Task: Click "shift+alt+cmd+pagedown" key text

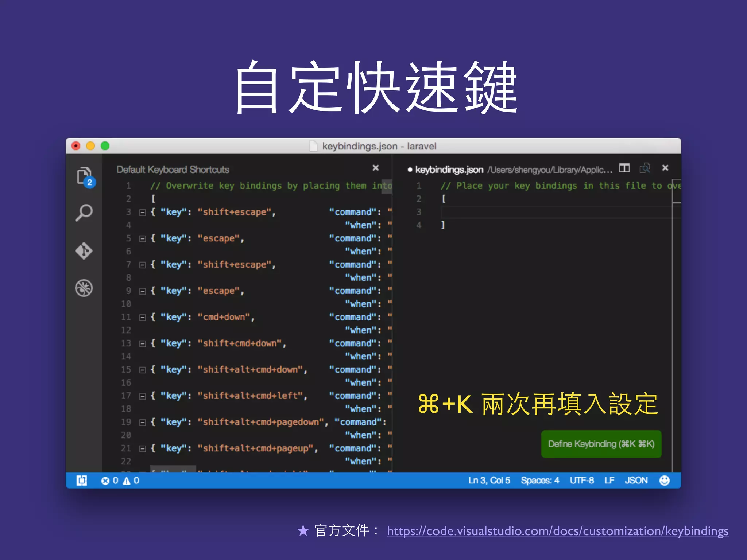Action: [x=263, y=422]
